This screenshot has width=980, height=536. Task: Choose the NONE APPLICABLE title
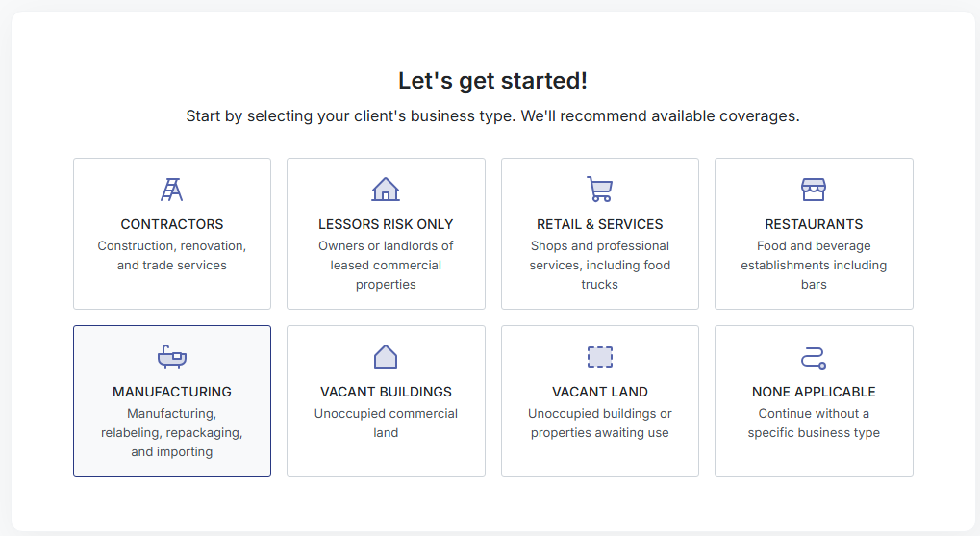(x=814, y=392)
